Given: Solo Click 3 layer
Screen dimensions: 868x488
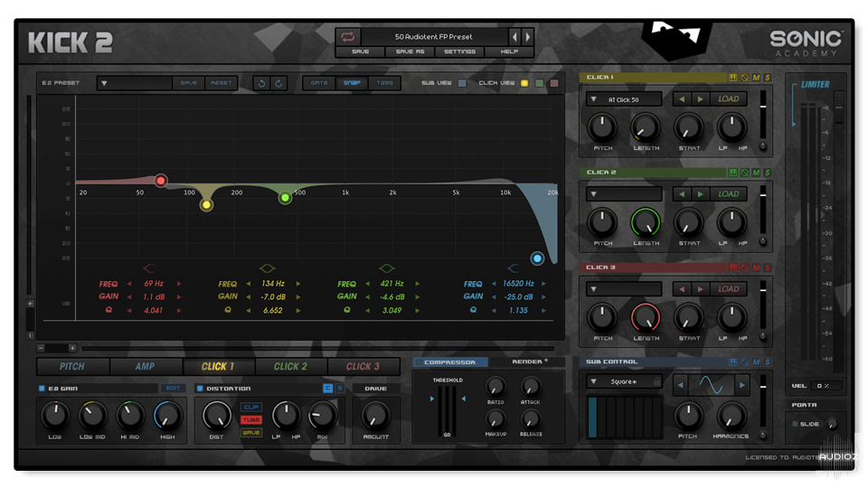Looking at the screenshot, I should pos(768,267).
